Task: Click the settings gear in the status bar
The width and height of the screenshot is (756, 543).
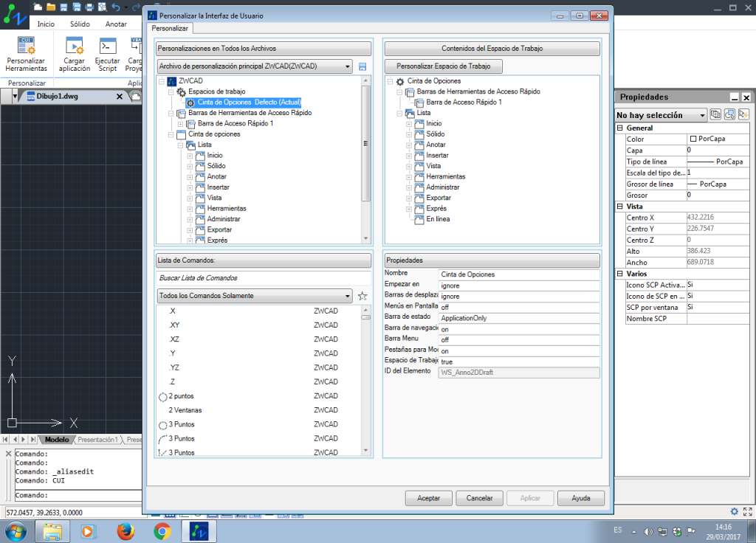Action: tap(734, 511)
